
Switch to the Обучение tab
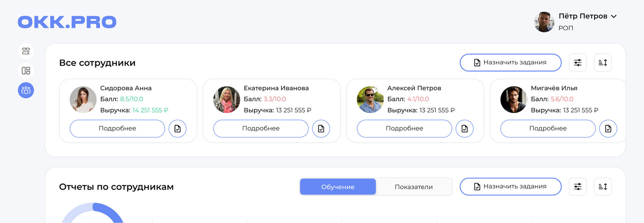338,187
